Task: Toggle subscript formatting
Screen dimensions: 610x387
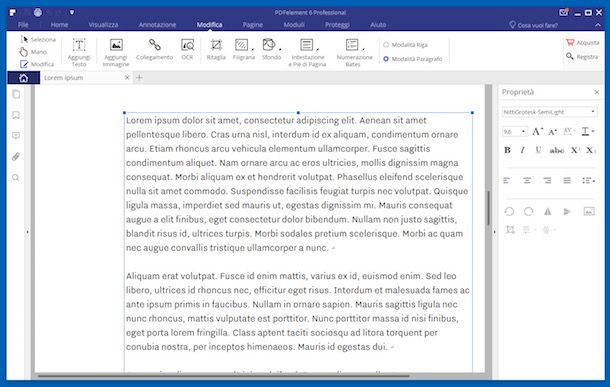Action: pos(591,150)
